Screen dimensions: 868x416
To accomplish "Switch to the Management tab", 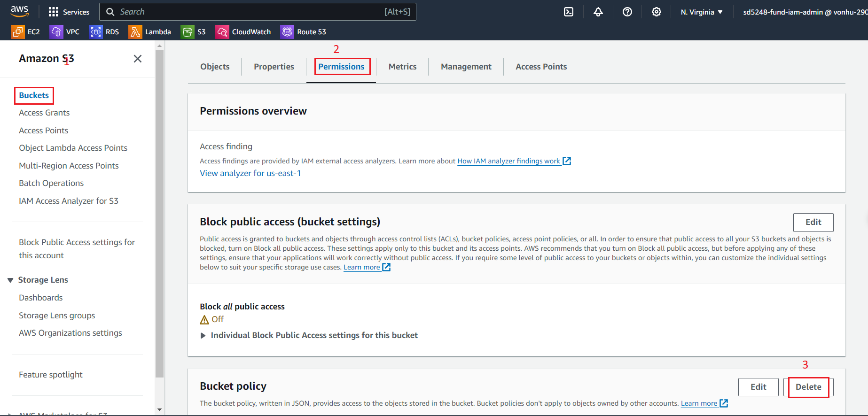I will coord(466,67).
